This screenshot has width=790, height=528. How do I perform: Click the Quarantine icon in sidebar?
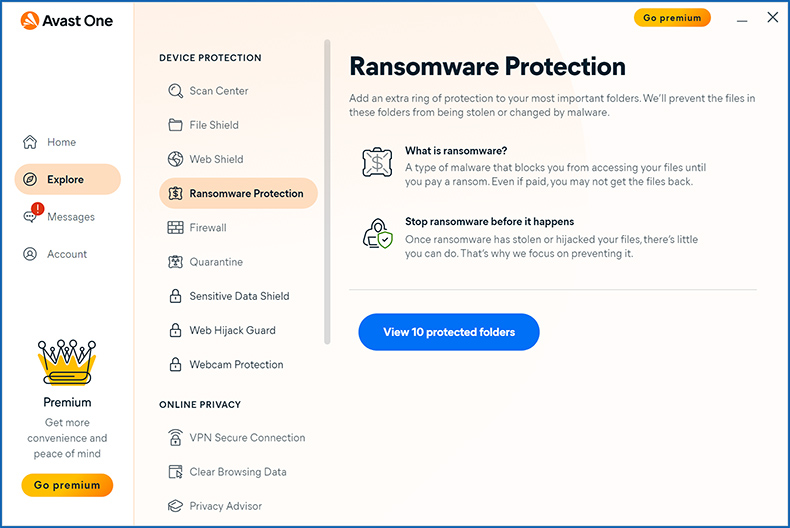pyautogui.click(x=175, y=262)
